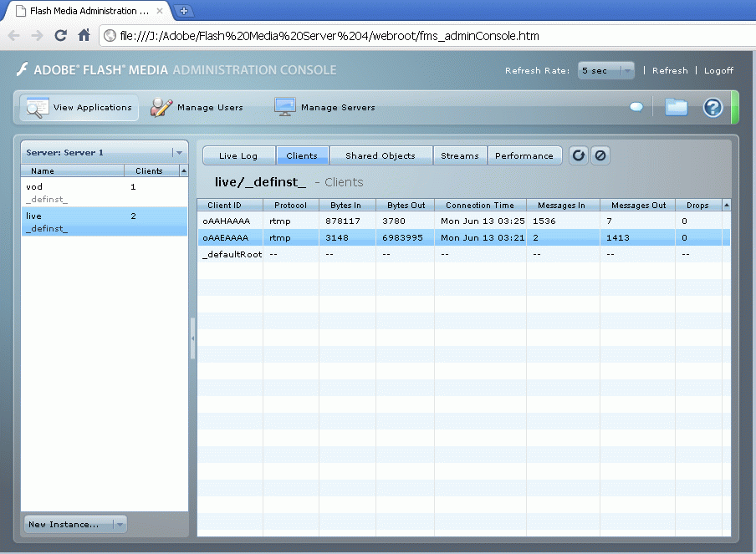
Task: Click the Manage Servers monitor icon
Action: click(285, 106)
